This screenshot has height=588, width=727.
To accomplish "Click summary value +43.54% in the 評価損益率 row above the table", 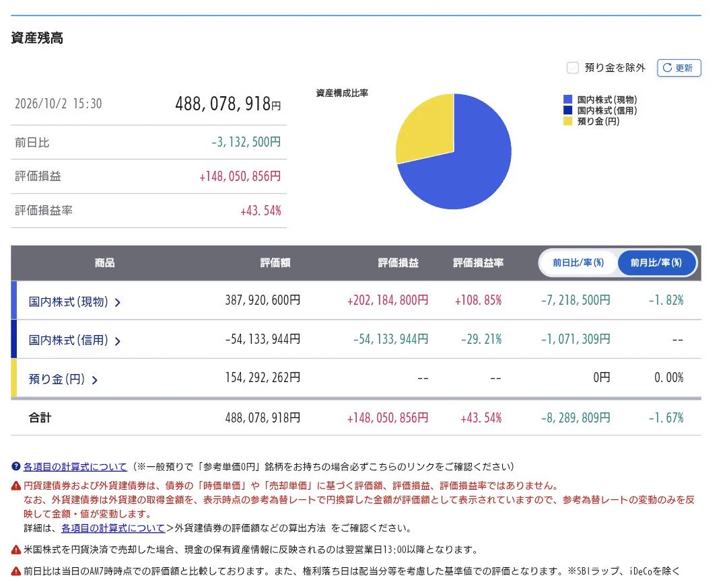I will click(x=261, y=211).
